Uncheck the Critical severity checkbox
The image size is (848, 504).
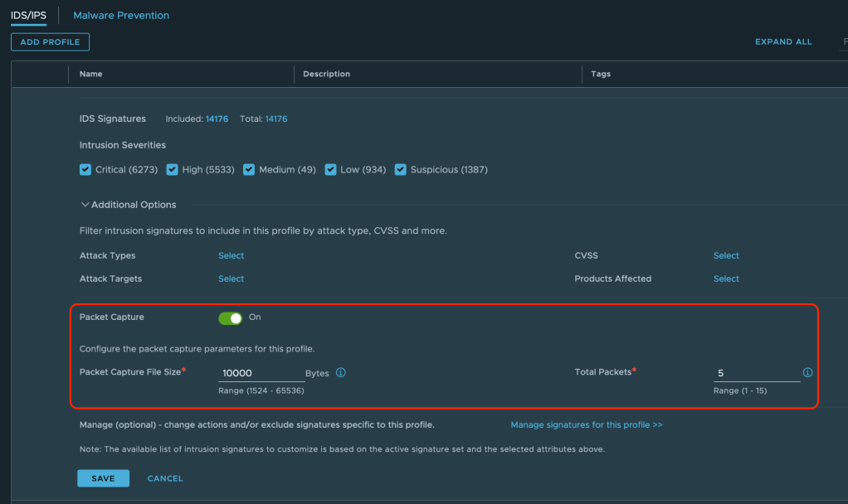(x=85, y=170)
